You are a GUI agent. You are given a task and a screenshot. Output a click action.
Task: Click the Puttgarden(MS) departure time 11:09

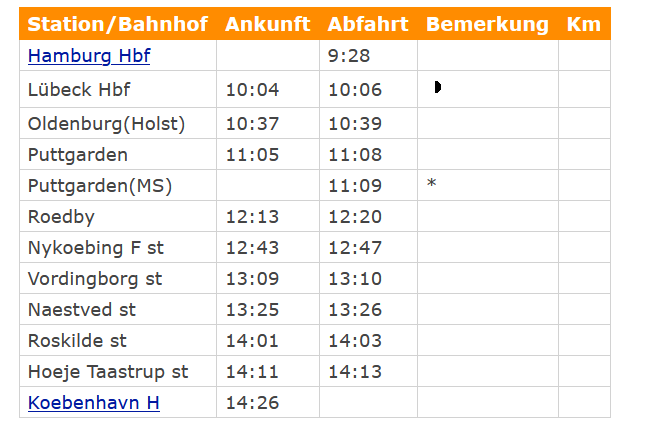(x=354, y=186)
